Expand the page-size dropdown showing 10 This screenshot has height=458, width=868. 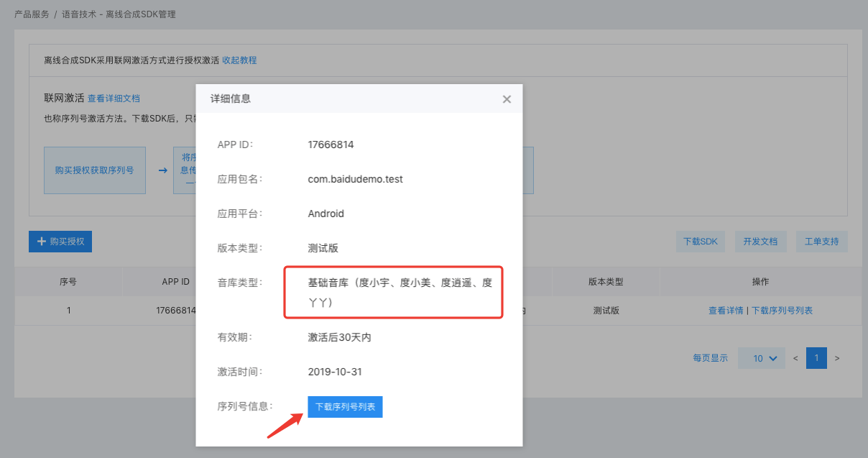pos(761,358)
